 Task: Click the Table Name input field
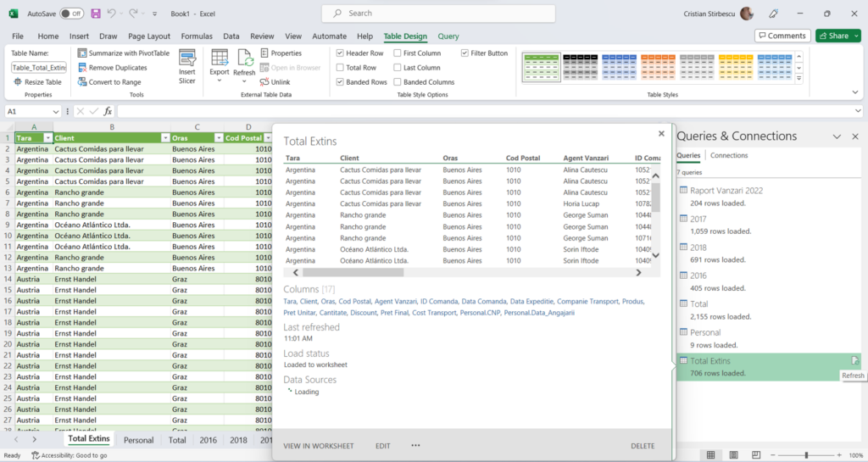pyautogui.click(x=39, y=68)
